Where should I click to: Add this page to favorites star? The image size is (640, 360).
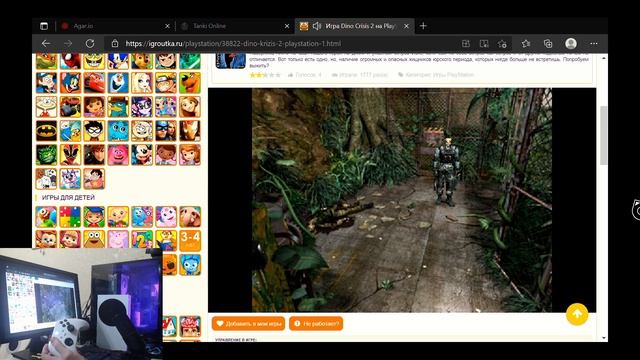pos(502,43)
